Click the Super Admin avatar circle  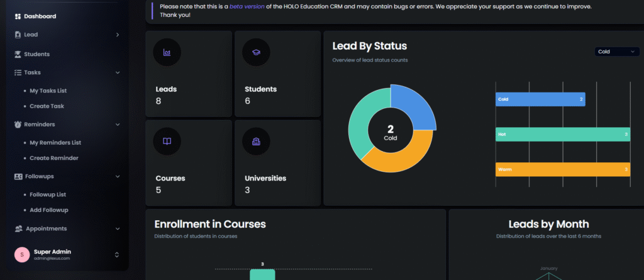pyautogui.click(x=22, y=255)
